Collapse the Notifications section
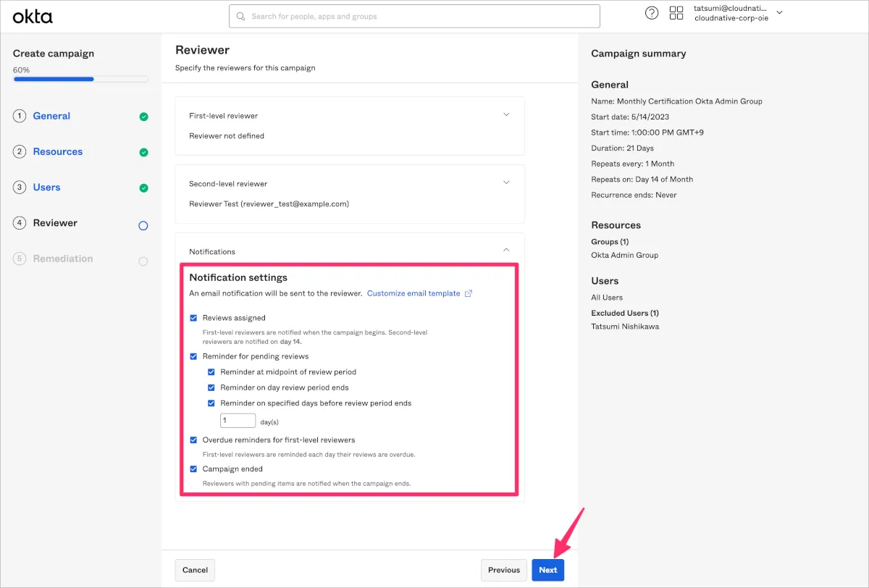Image resolution: width=869 pixels, height=588 pixels. click(x=506, y=250)
